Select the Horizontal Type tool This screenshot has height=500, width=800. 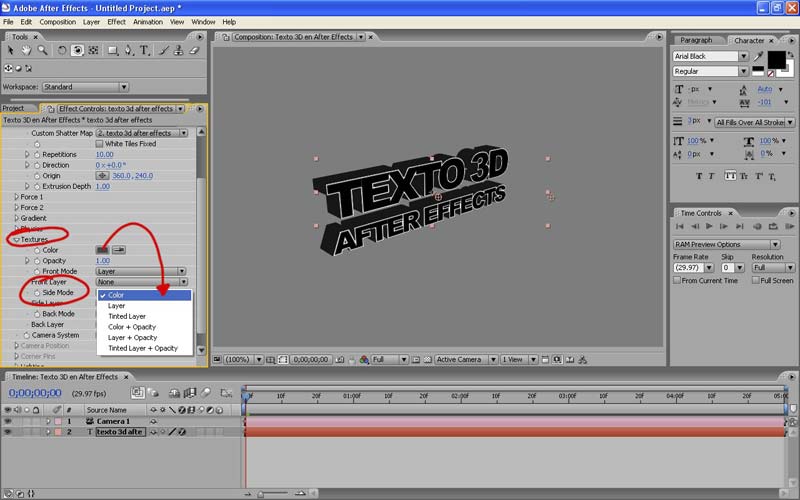145,50
